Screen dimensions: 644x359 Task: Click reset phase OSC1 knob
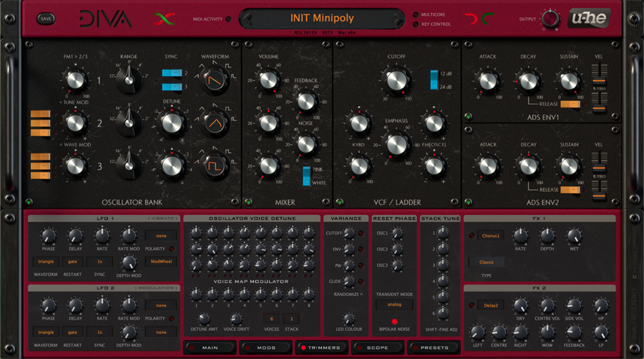397,233
